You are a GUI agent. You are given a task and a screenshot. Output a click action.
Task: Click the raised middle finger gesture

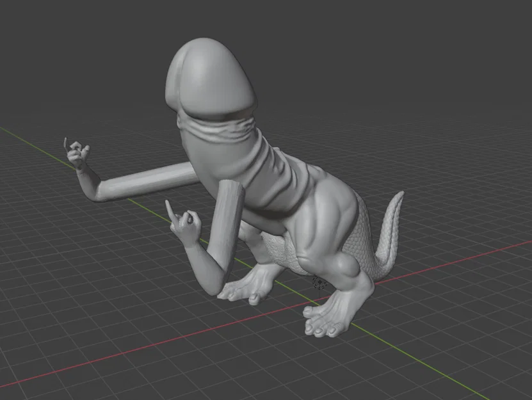point(179,214)
